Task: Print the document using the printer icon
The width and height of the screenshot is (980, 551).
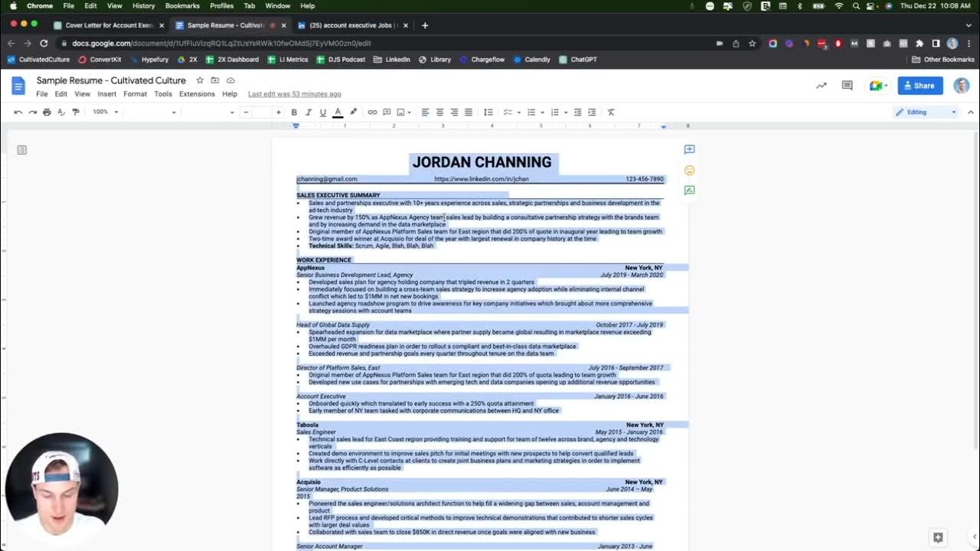Action: point(47,112)
